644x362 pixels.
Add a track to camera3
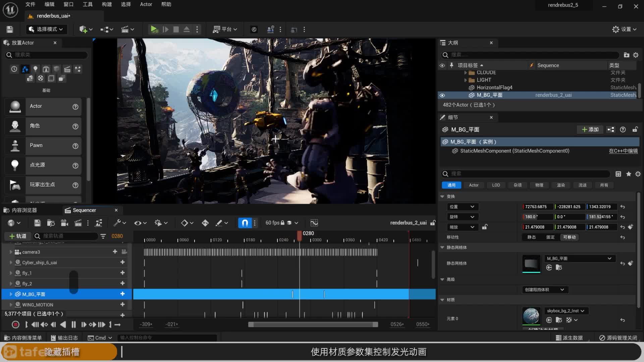115,252
